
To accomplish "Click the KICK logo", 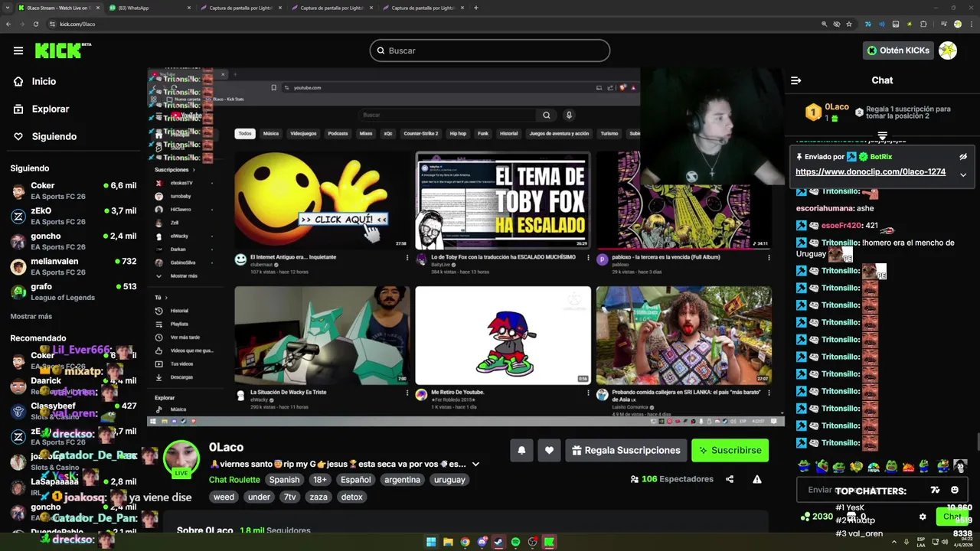I will (x=63, y=51).
